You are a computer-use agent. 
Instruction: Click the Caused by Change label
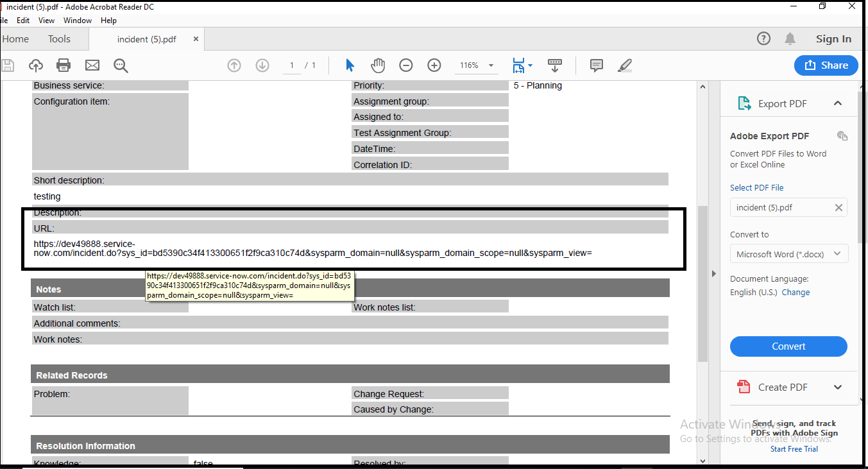(393, 409)
